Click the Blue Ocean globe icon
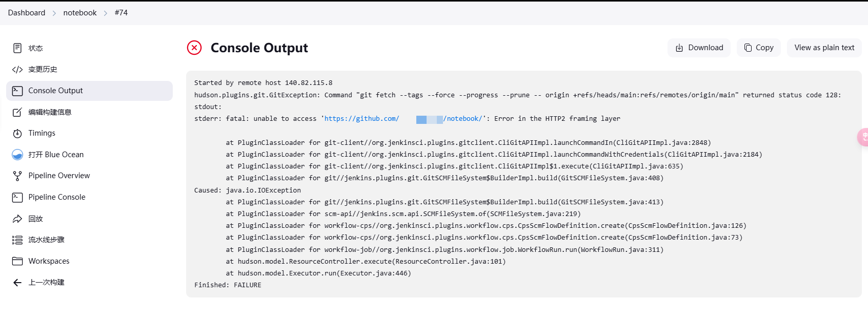Viewport: 868px width, 320px height. click(x=17, y=155)
